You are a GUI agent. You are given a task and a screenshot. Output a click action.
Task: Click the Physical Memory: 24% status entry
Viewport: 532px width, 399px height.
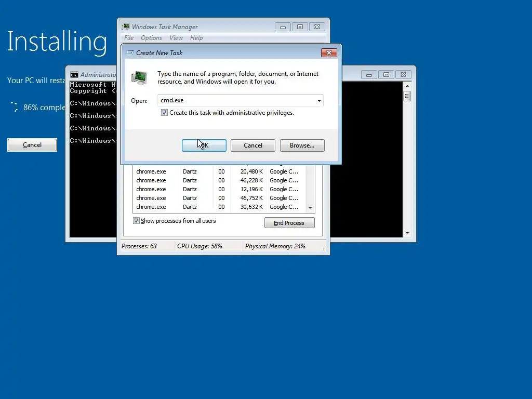point(275,246)
